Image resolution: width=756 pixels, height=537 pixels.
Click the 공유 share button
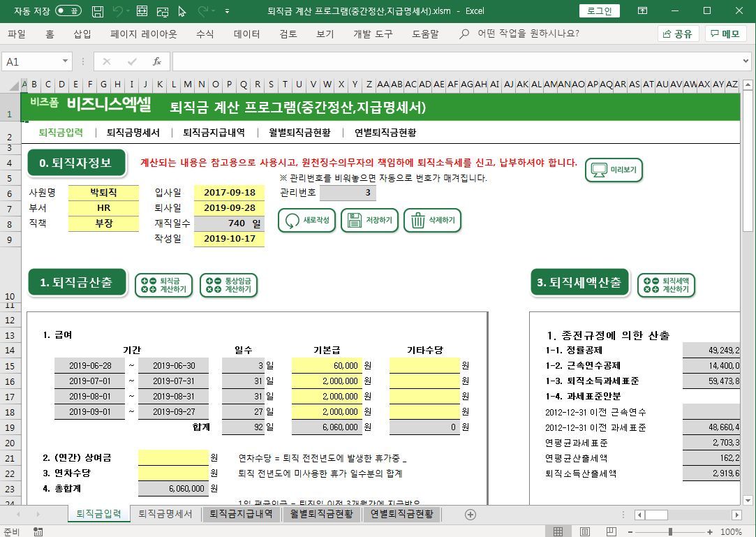pos(678,34)
